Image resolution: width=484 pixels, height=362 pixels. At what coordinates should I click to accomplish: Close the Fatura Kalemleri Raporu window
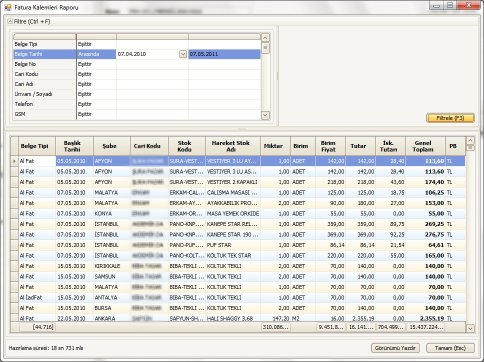point(468,5)
